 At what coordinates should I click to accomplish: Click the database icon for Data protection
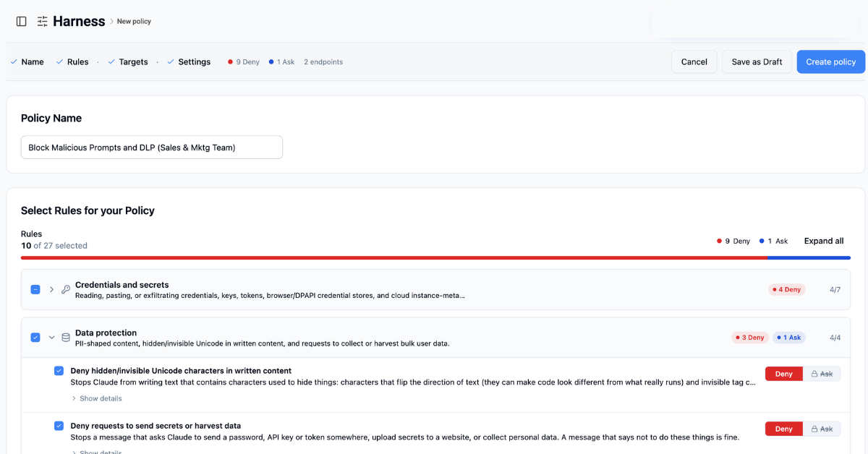66,338
